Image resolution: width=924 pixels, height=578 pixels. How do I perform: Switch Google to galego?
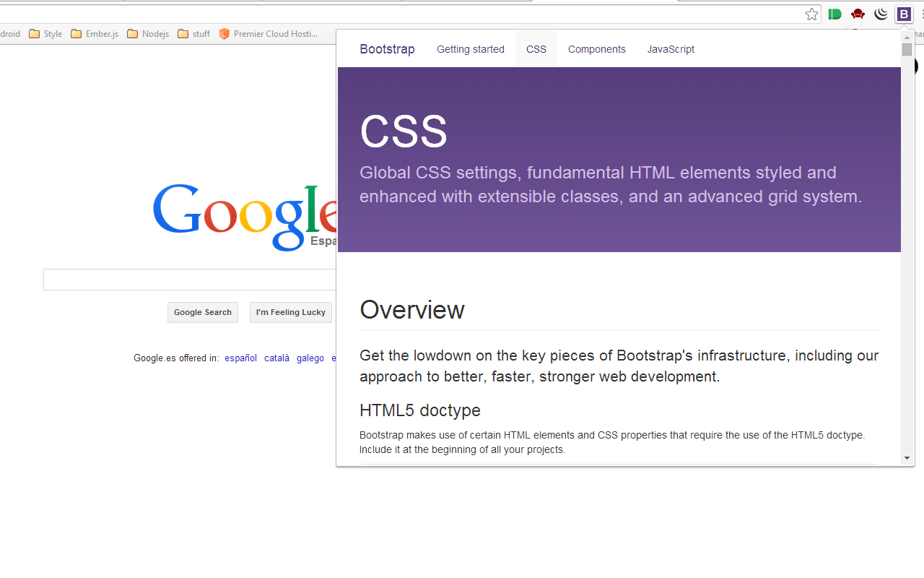[310, 358]
